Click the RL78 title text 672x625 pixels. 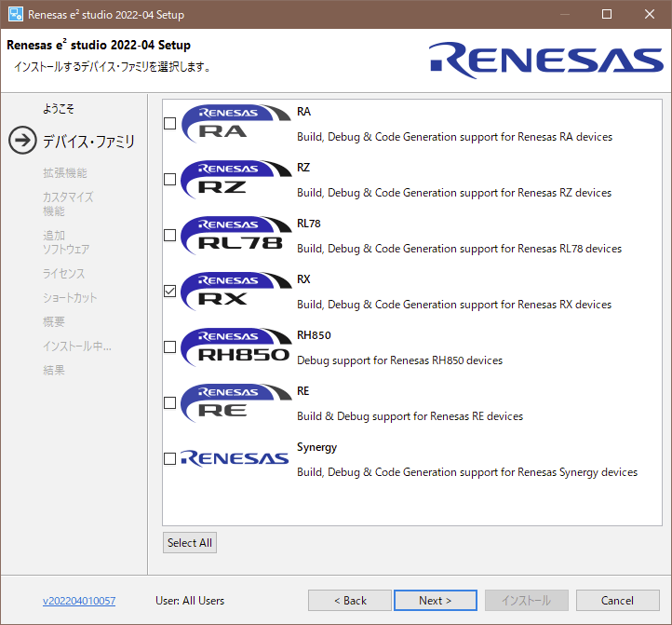(x=309, y=224)
